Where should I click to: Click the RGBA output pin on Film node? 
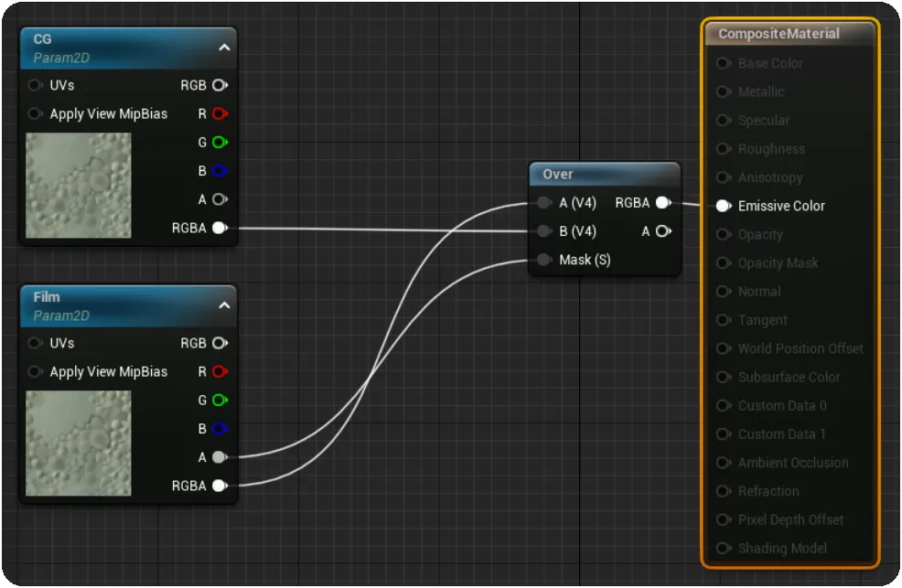point(220,486)
